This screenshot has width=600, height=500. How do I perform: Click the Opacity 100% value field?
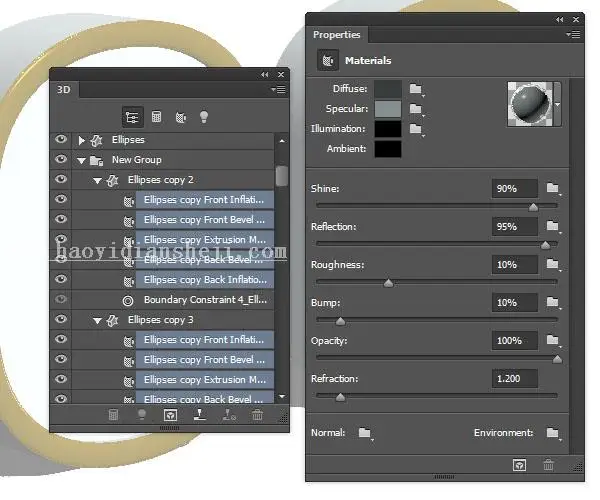tap(515, 340)
